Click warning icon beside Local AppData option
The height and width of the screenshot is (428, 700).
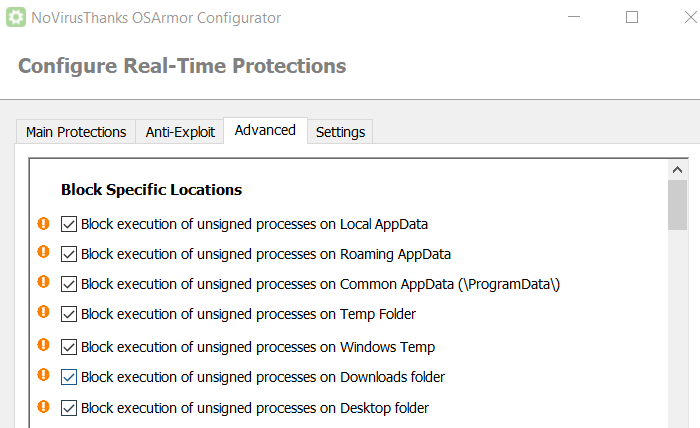pyautogui.click(x=43, y=224)
